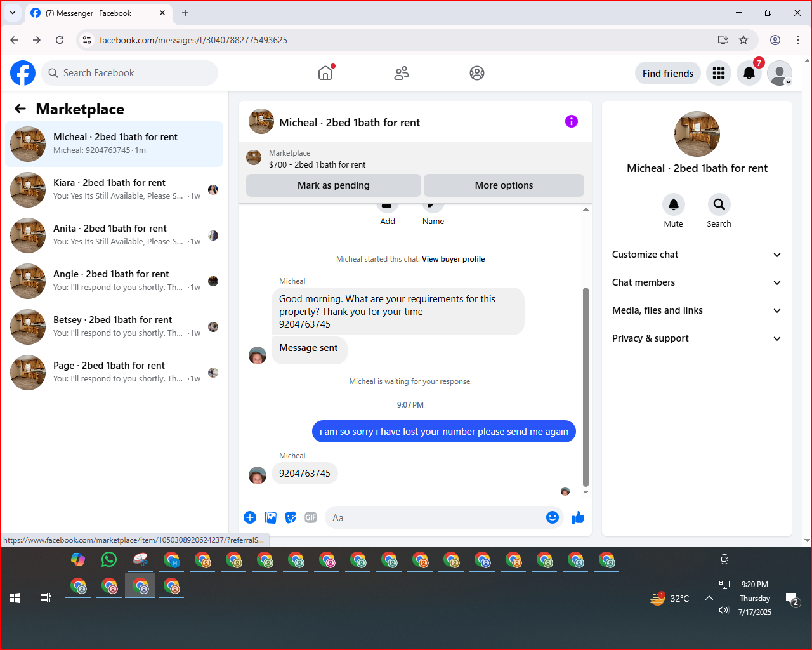Screen dimensions: 812x650
Task: Open Chrome profile icon
Action: (775, 40)
